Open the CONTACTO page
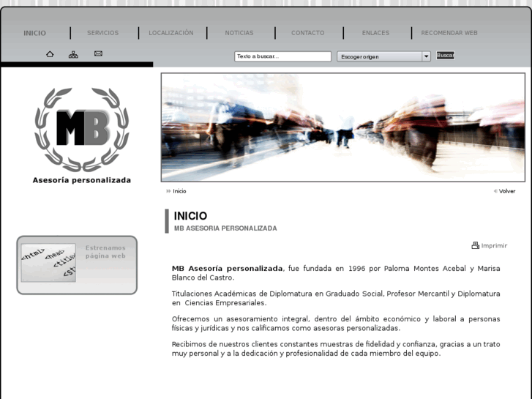This screenshot has height=399, width=532. click(308, 33)
